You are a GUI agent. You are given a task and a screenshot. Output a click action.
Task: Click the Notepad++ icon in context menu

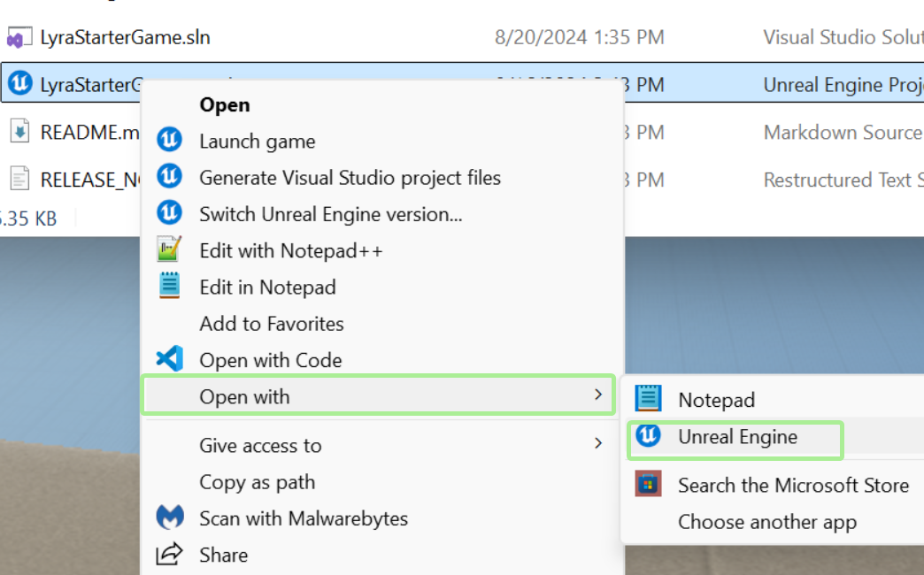(x=169, y=249)
